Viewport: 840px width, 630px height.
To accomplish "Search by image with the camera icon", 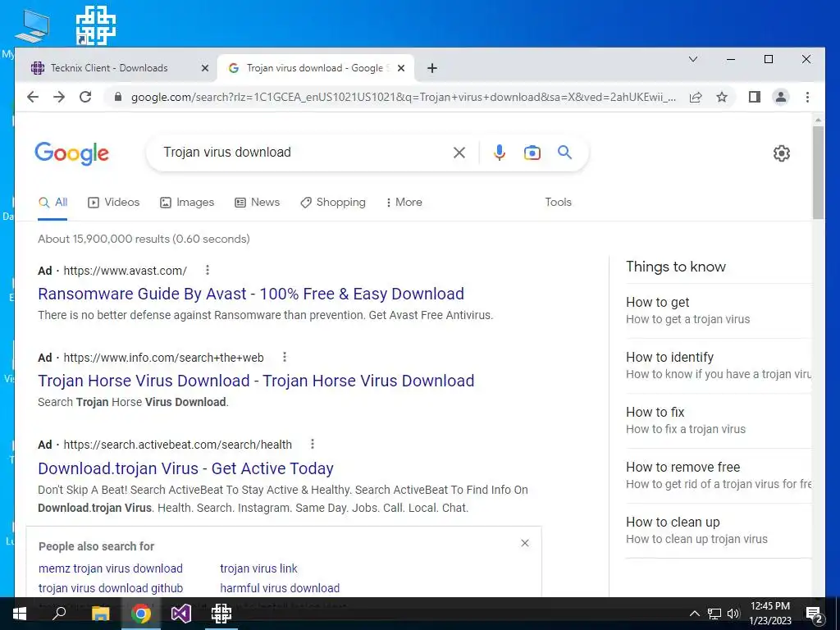I will [x=532, y=153].
